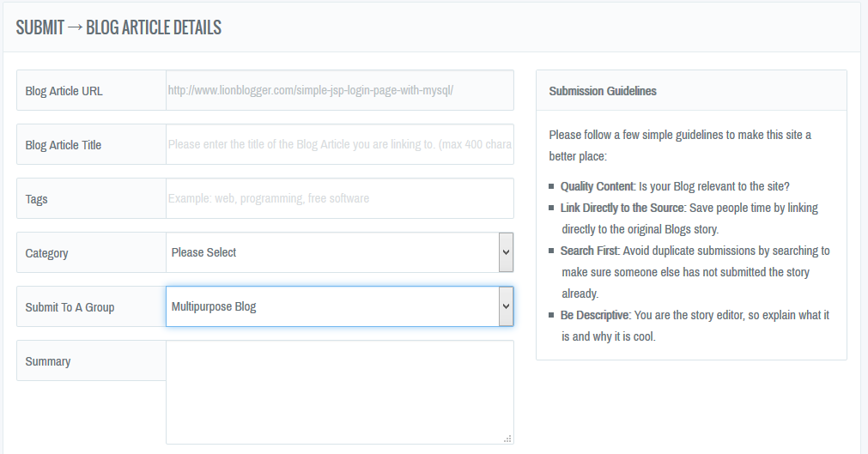Click the 'Submission Guidelines' panel heading
The height and width of the screenshot is (454, 868).
tap(603, 91)
